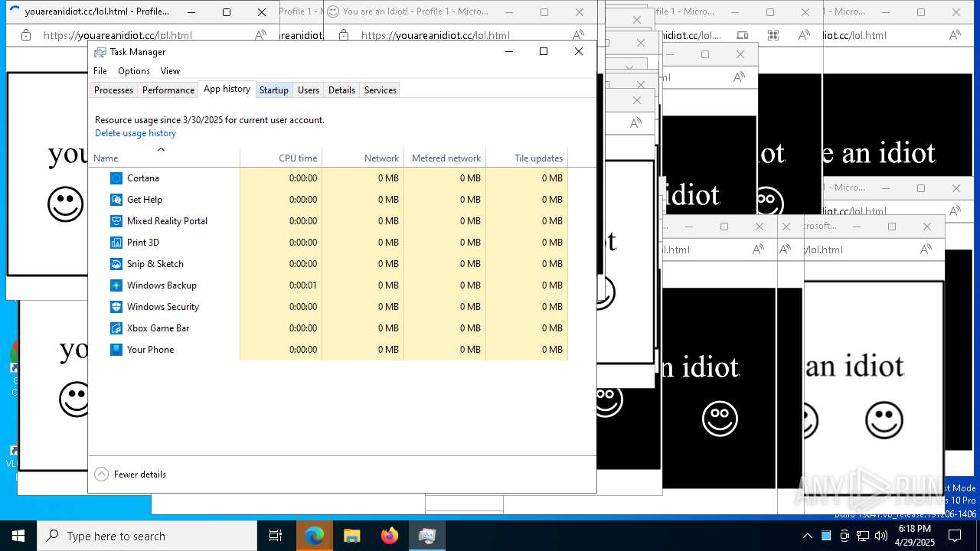Screen dimensions: 980x551
Task: Open the network tray icon
Action: [x=863, y=536]
